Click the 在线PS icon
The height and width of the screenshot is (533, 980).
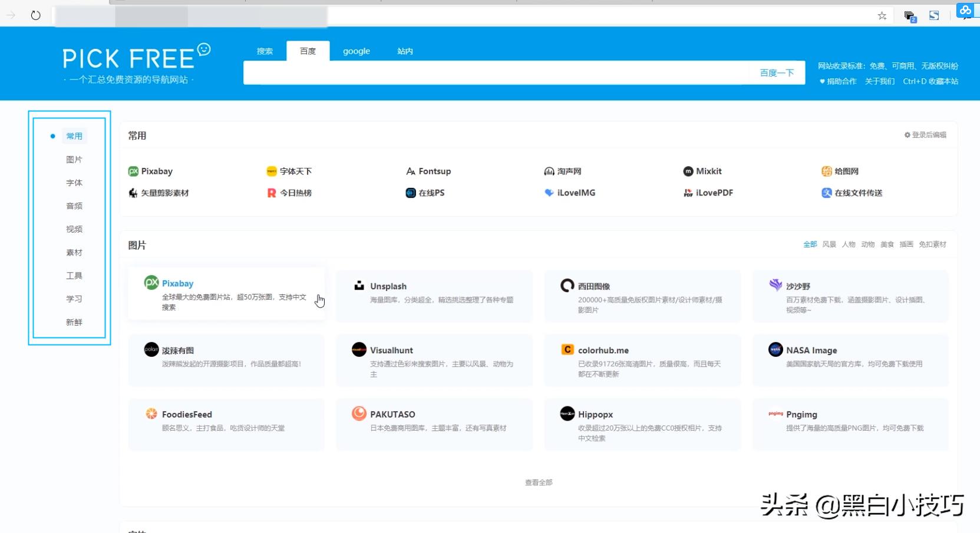(411, 193)
